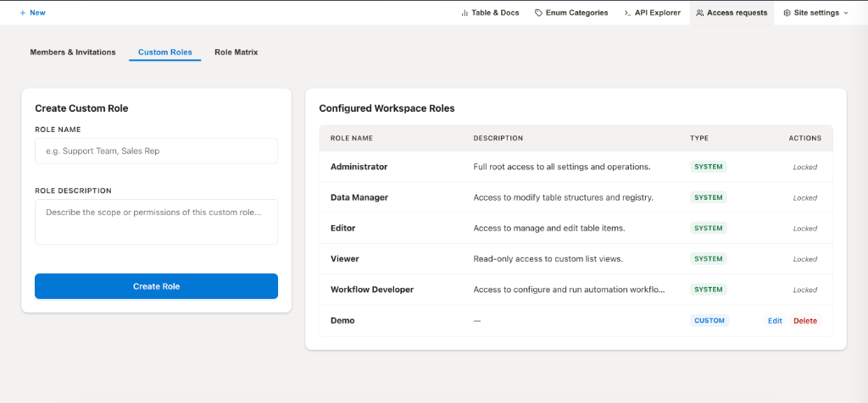Viewport: 868px width, 403px height.
Task: Click the terminal prompt icon for API Explorer
Action: click(x=628, y=13)
